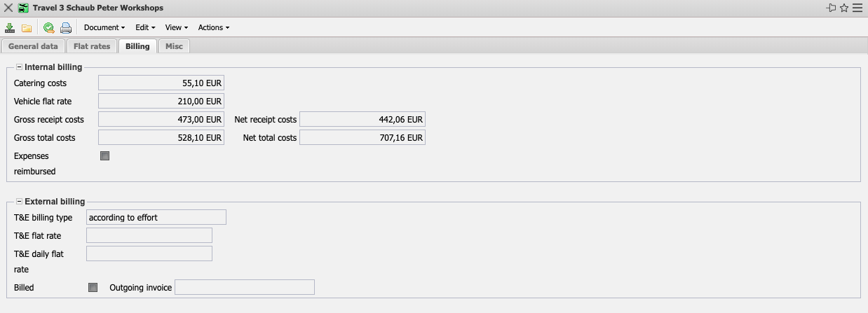Viewport: 868px width, 313px height.
Task: Click the green checkmark workflow icon
Action: tap(48, 28)
